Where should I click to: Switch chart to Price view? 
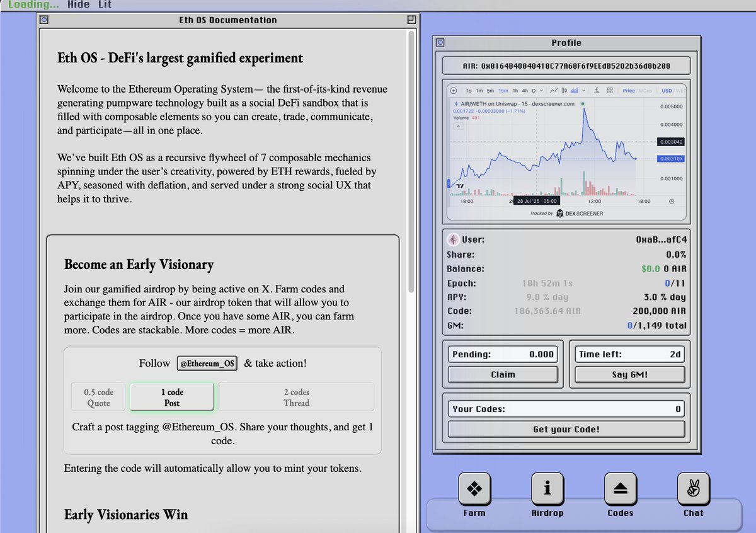pyautogui.click(x=629, y=91)
